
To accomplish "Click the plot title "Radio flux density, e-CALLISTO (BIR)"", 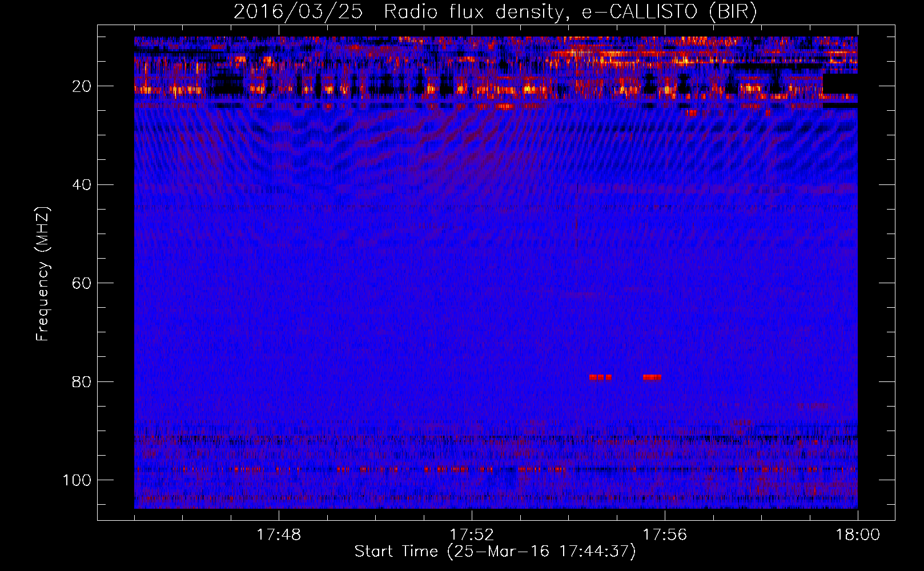I will click(x=571, y=11).
